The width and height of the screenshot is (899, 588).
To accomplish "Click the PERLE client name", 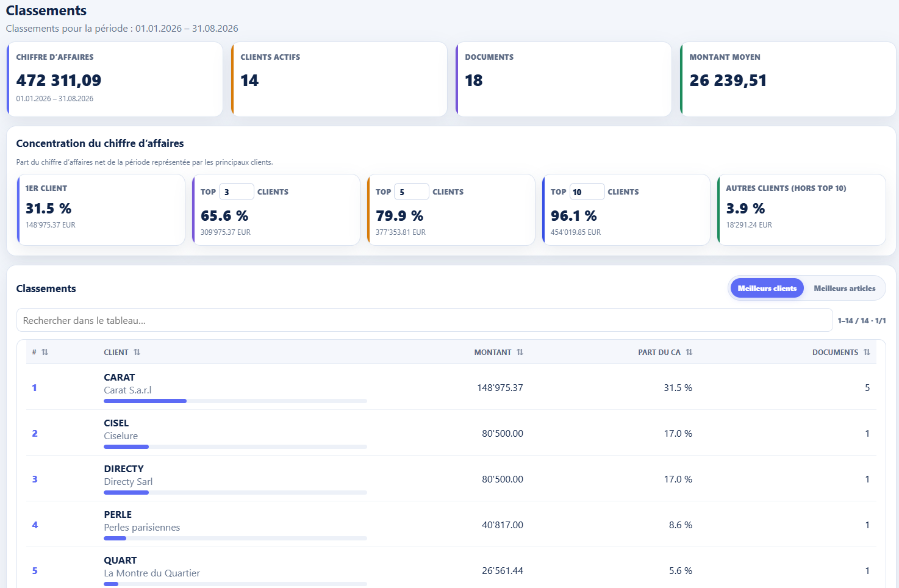I will click(x=118, y=514).
